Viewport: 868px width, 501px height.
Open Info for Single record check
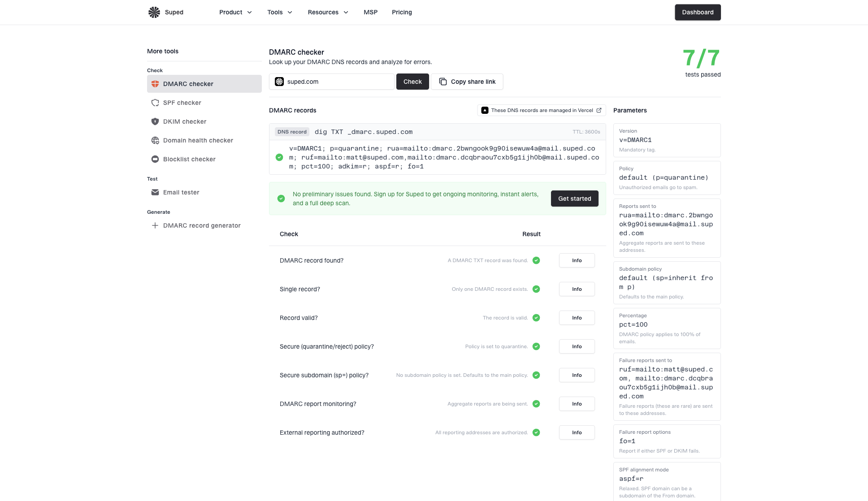577,289
